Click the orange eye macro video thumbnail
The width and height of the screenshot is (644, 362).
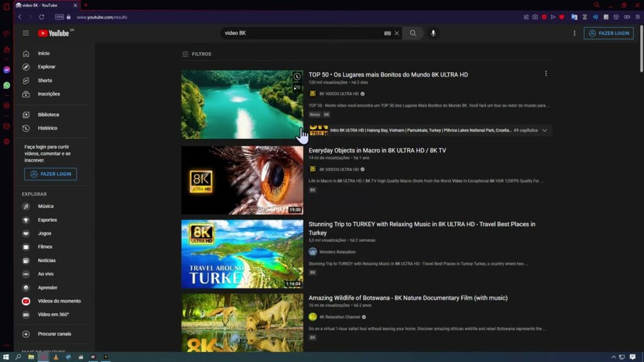click(x=242, y=180)
